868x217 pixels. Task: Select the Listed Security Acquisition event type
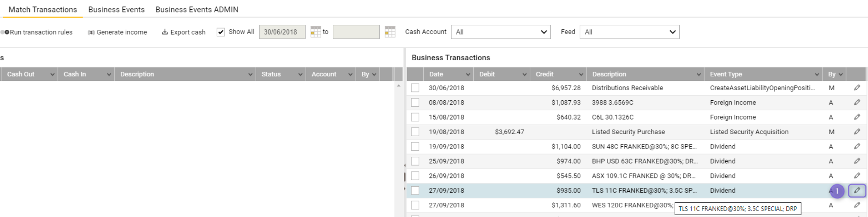point(749,132)
